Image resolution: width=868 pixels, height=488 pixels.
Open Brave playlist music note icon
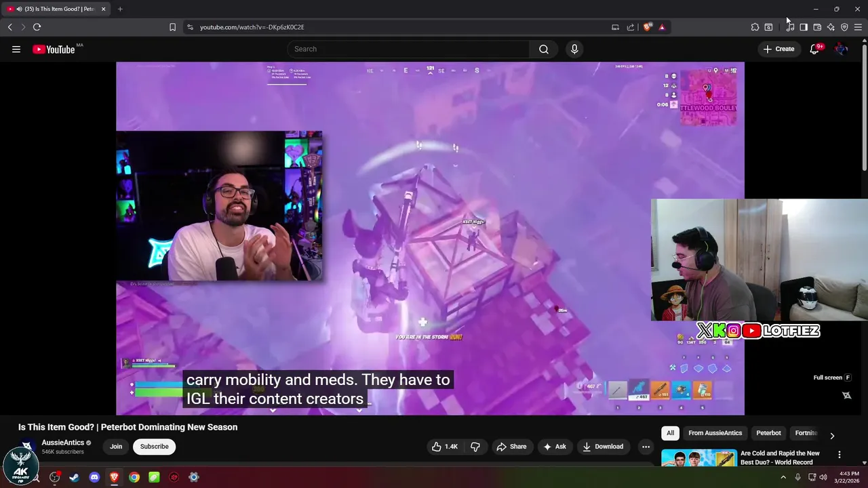tap(790, 27)
